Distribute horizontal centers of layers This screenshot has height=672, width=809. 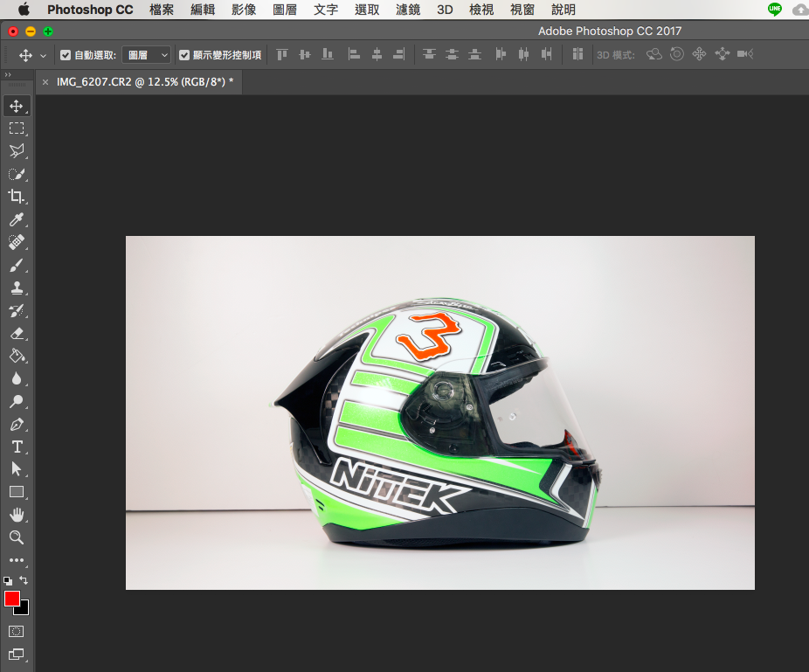523,54
